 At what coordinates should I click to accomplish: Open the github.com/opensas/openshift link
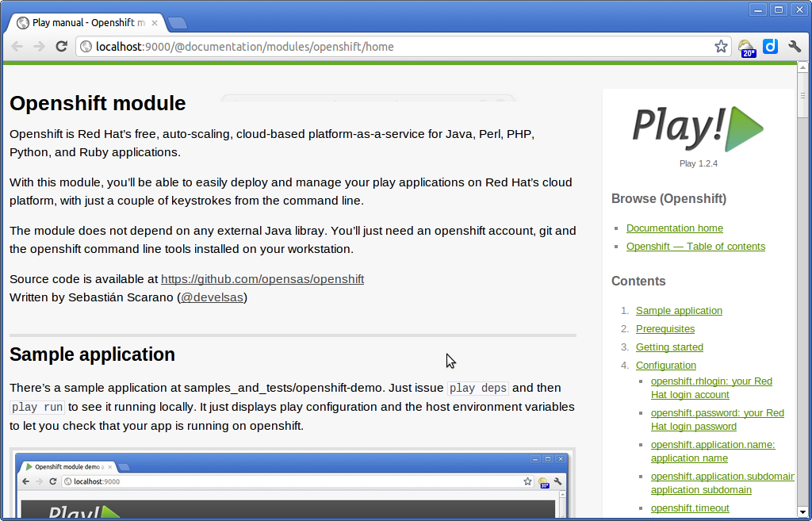point(262,279)
